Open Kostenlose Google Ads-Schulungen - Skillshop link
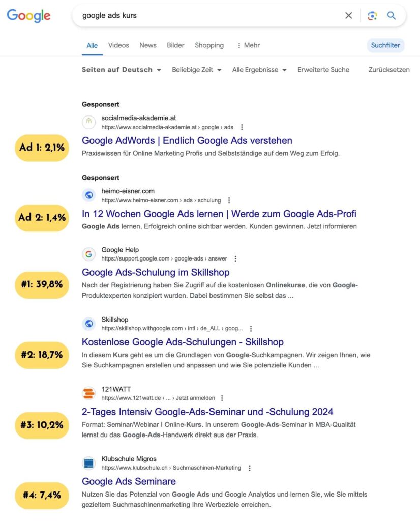 click(x=183, y=342)
